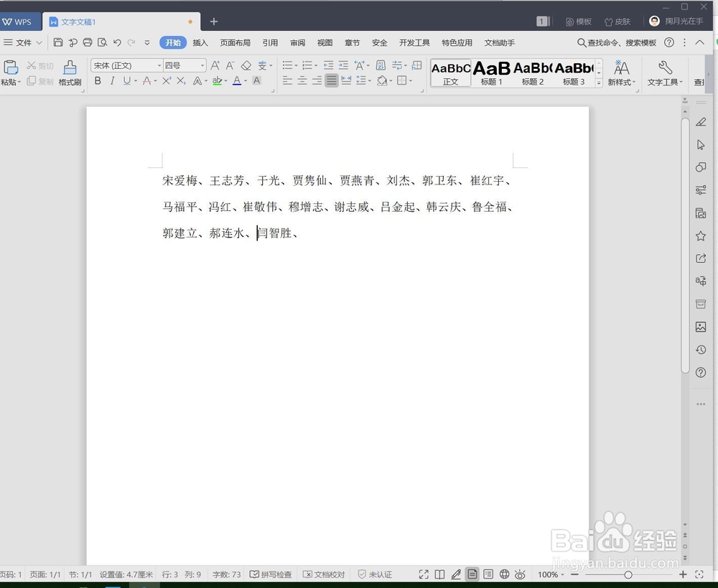The height and width of the screenshot is (588, 718).
Task: Click the 模板 template button
Action: 578,22
